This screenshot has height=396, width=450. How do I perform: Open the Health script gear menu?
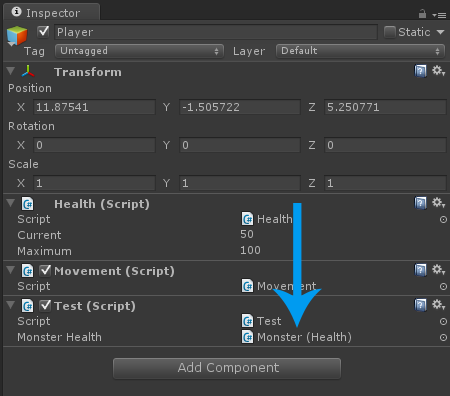(438, 203)
